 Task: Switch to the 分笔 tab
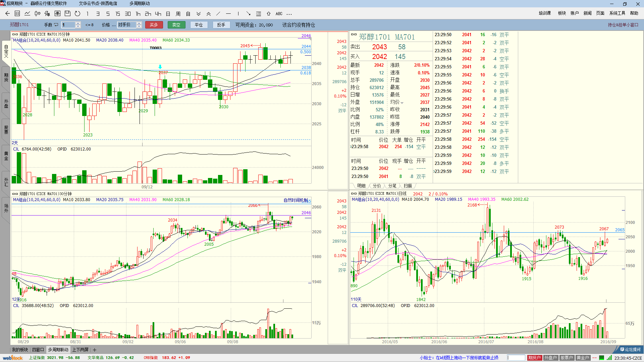click(x=392, y=186)
